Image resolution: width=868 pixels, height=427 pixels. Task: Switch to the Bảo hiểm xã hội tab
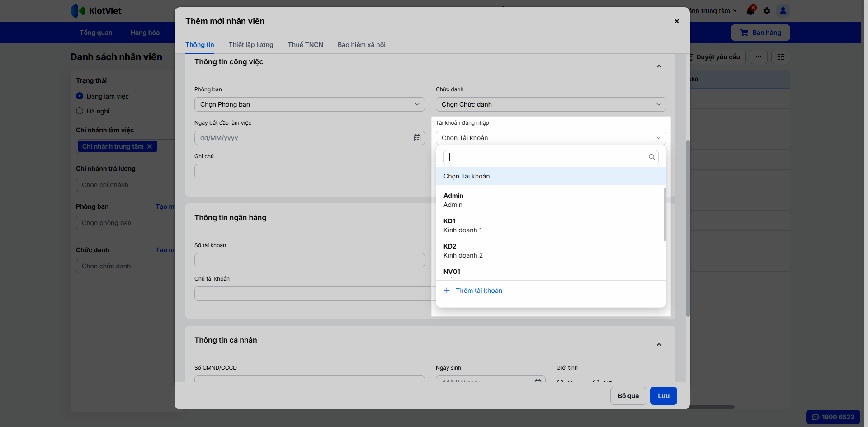362,45
